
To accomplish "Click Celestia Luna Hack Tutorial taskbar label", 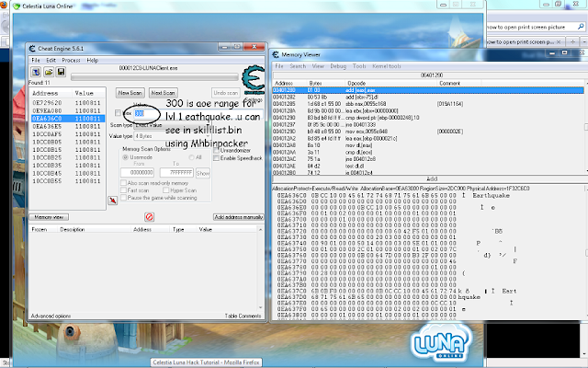I will (207, 362).
